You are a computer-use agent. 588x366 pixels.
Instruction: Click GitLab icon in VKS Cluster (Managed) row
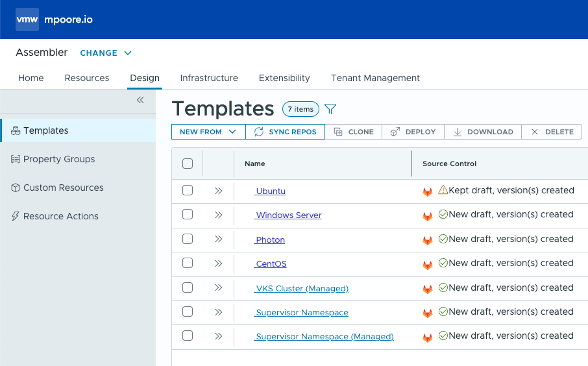tap(428, 289)
